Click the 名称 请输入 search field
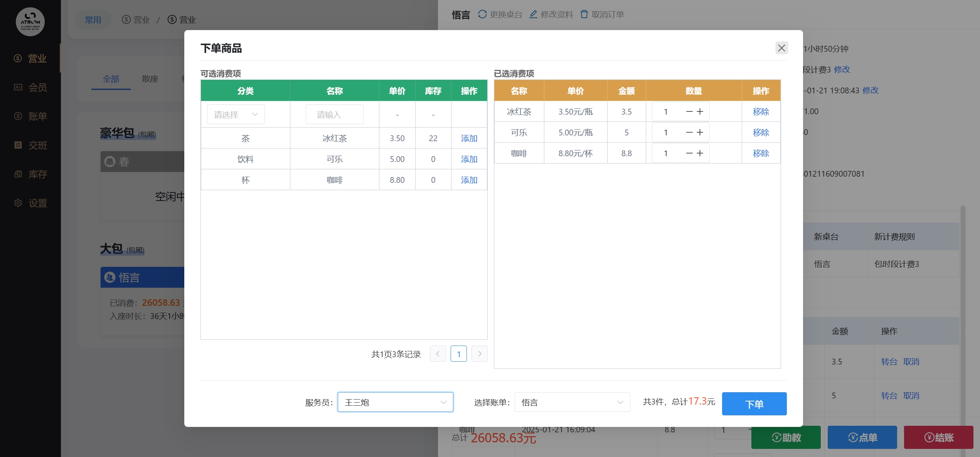 [334, 115]
